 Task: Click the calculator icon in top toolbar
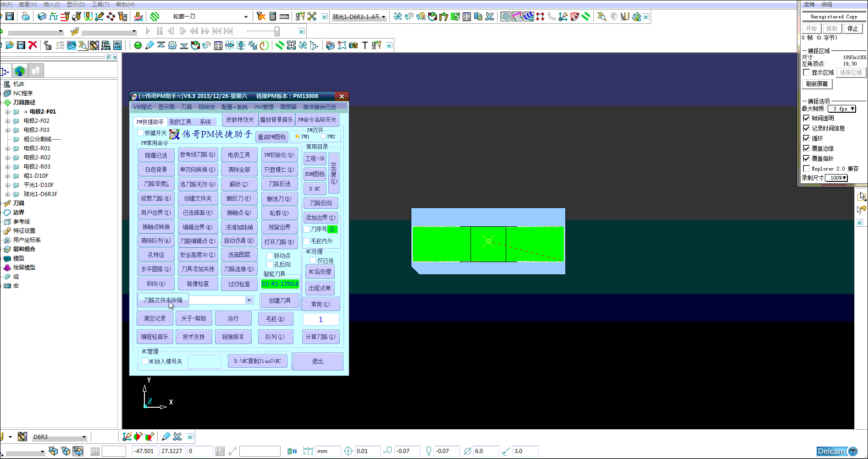click(273, 16)
